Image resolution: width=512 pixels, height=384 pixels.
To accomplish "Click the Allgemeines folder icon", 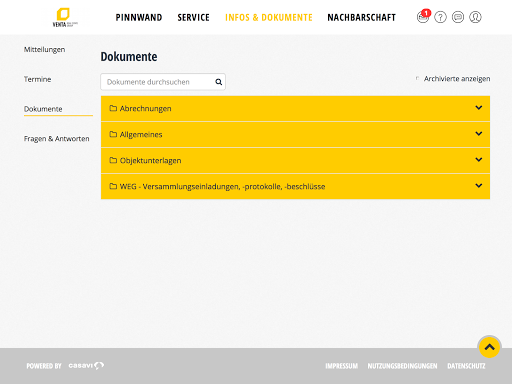I will pos(113,134).
